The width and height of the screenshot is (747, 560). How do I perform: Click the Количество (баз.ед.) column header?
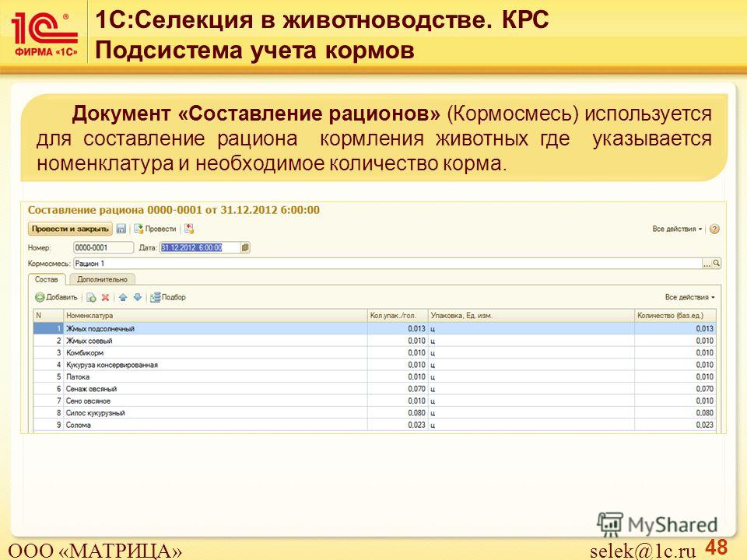tap(675, 316)
